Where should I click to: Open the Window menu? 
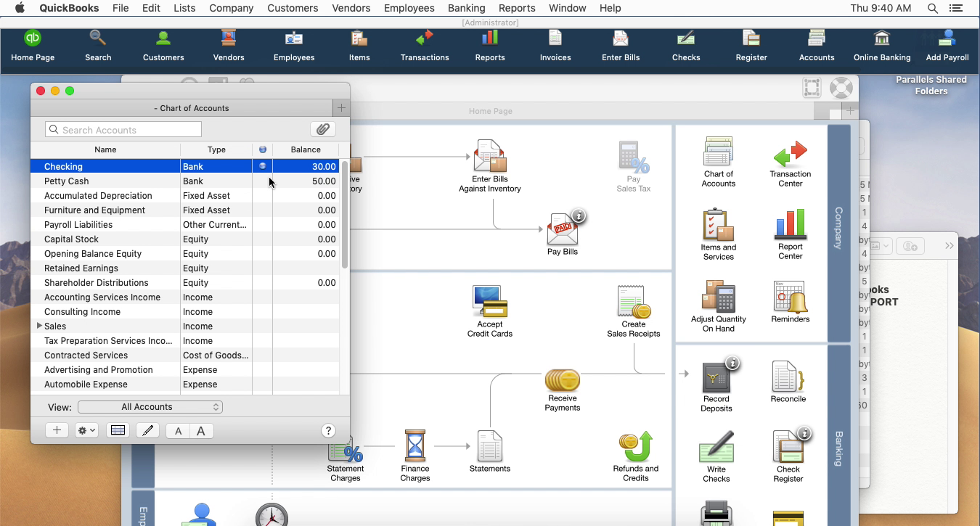(567, 8)
